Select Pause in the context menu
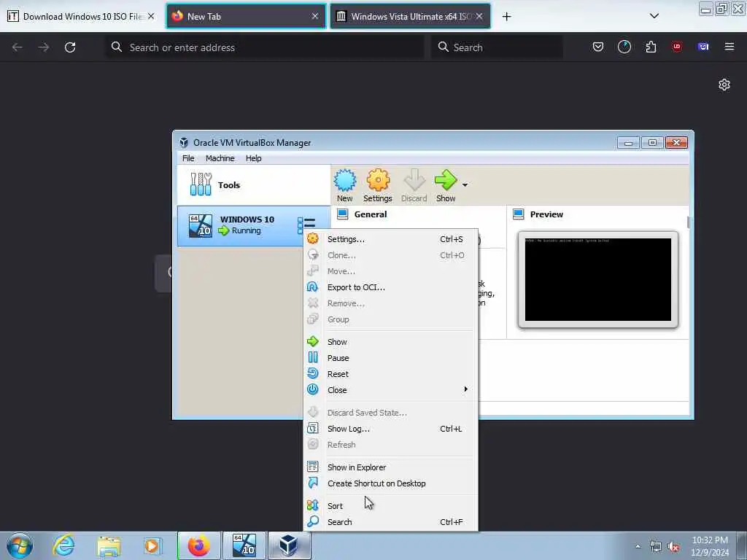This screenshot has width=747, height=560. (x=391, y=358)
